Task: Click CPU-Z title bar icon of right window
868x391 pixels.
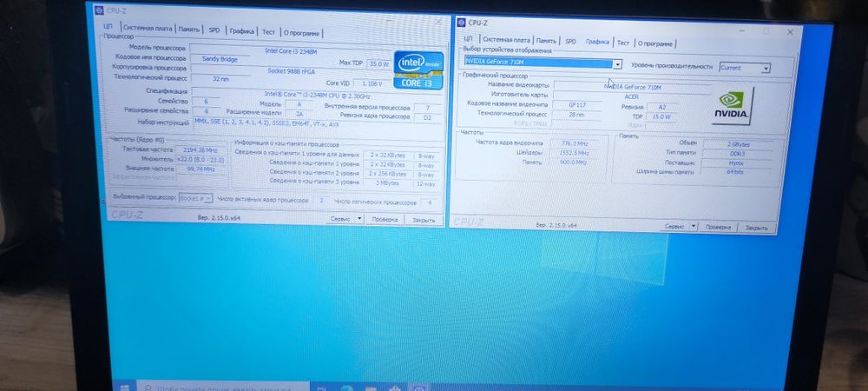Action: tap(461, 23)
